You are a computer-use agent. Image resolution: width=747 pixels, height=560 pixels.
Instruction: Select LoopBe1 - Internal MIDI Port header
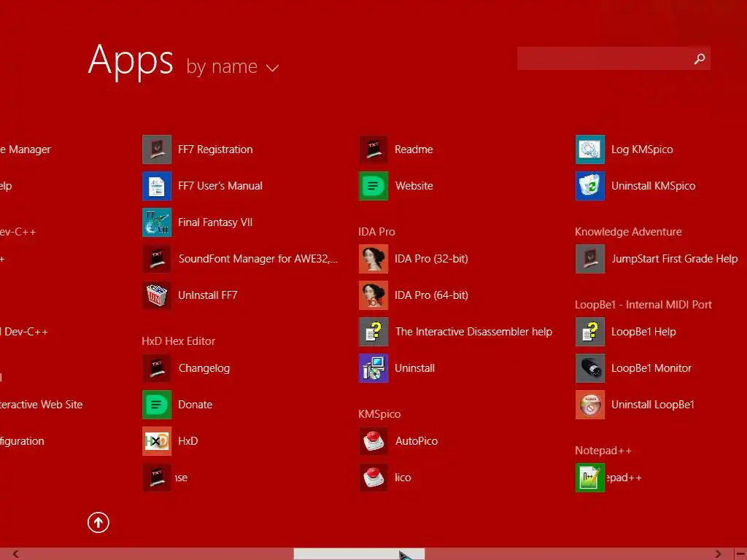coord(643,305)
